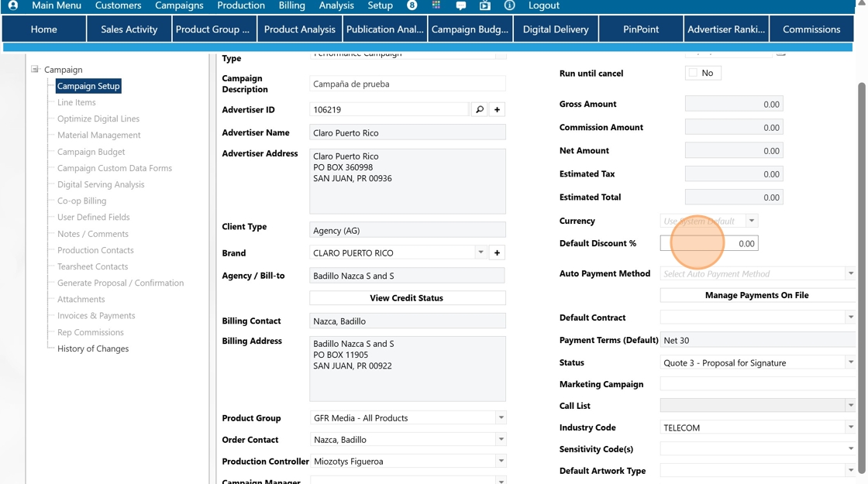Open the Currency dropdown
The height and width of the screenshot is (484, 868).
click(x=751, y=221)
